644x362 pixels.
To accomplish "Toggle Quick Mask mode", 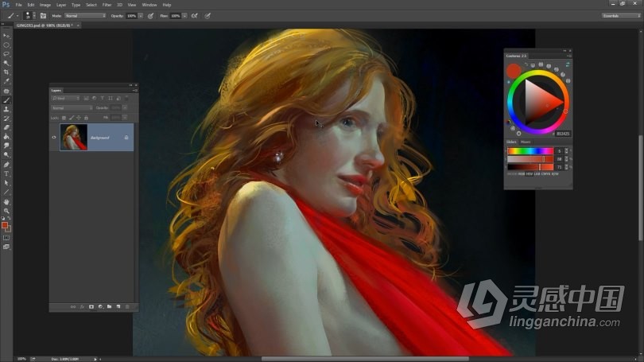I will coord(6,238).
